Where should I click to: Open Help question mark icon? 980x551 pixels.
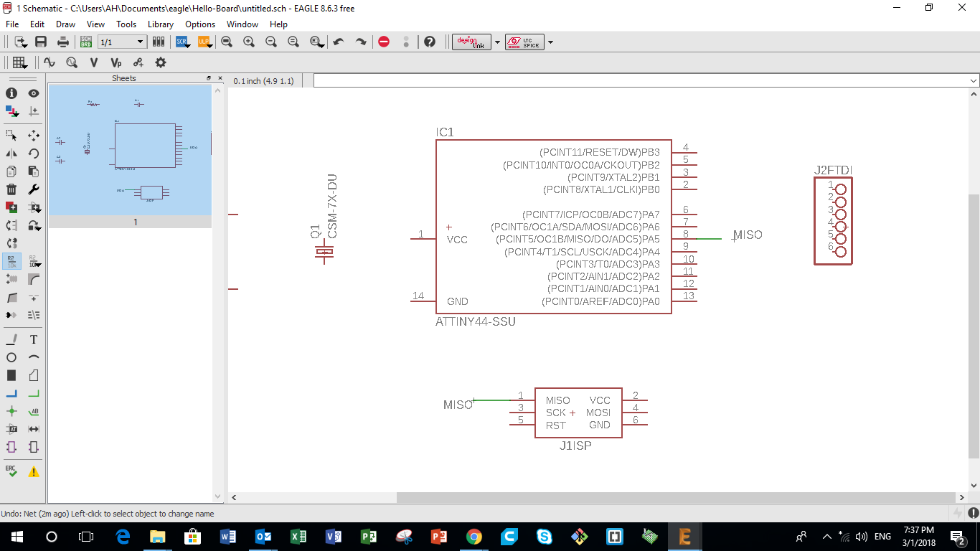[x=430, y=42]
